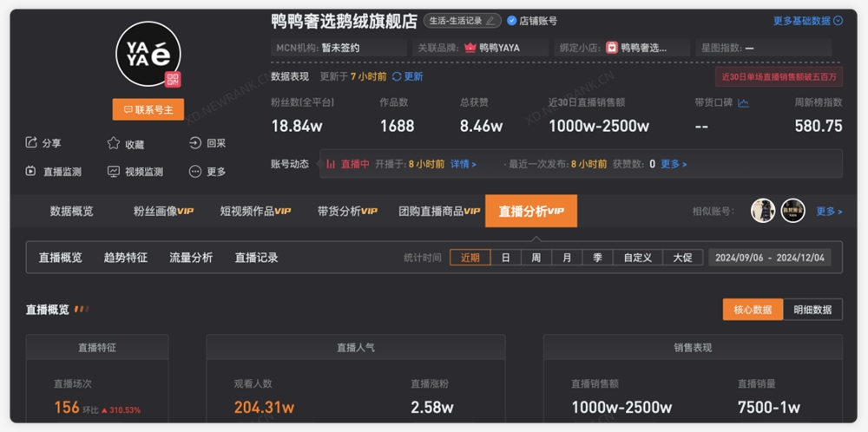The width and height of the screenshot is (868, 432).
Task: Click the refresh icon beside 更新
Action: point(397,76)
